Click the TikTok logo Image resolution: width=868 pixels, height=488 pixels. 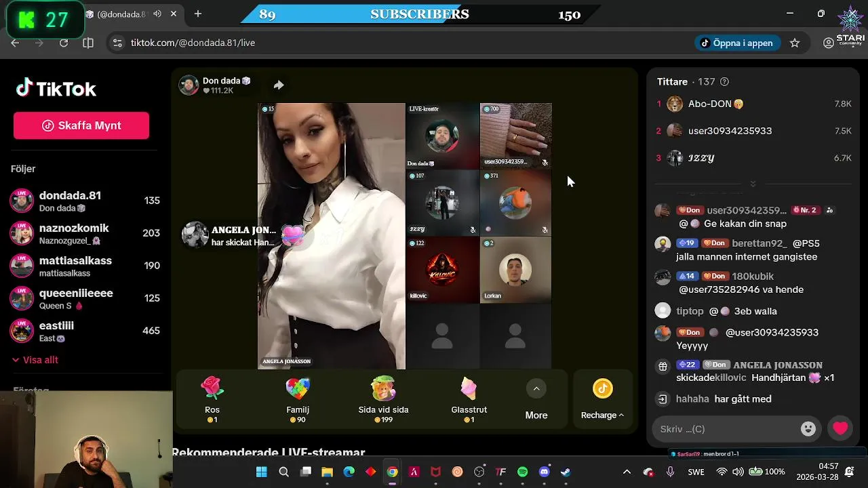click(56, 89)
